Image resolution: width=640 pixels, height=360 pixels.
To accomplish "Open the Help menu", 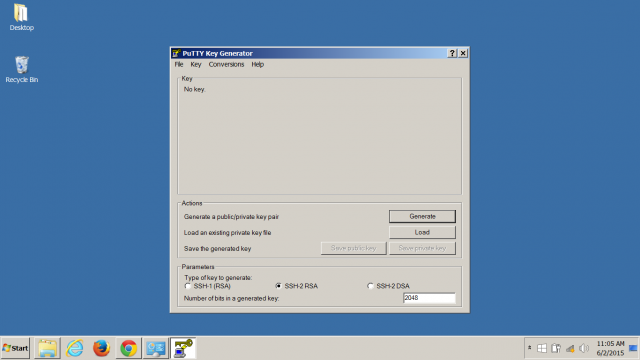I will (257, 64).
